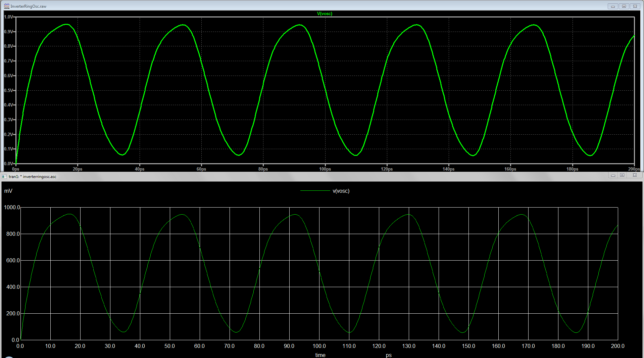The image size is (644, 358).
Task: Click the 10.0 label on tran1 time axis
Action: (x=50, y=346)
